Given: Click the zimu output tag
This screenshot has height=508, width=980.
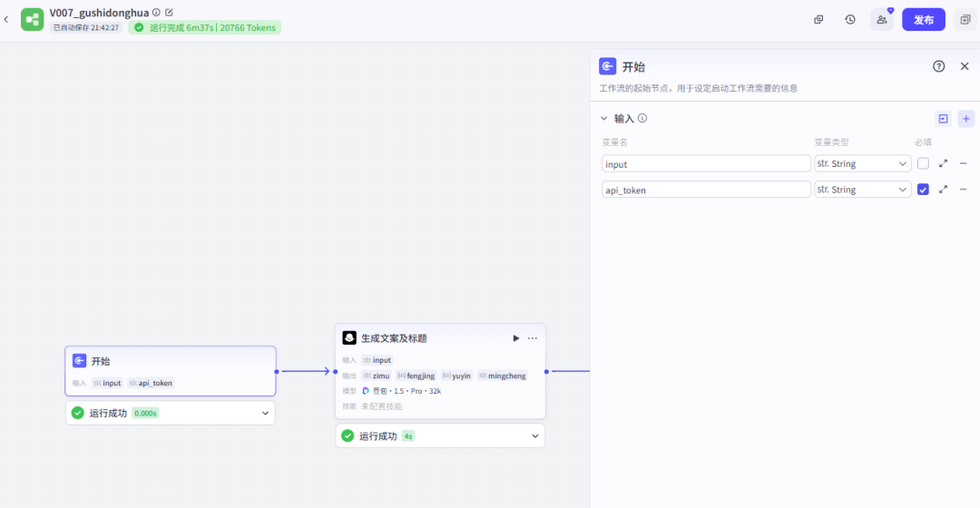Looking at the screenshot, I should (377, 376).
